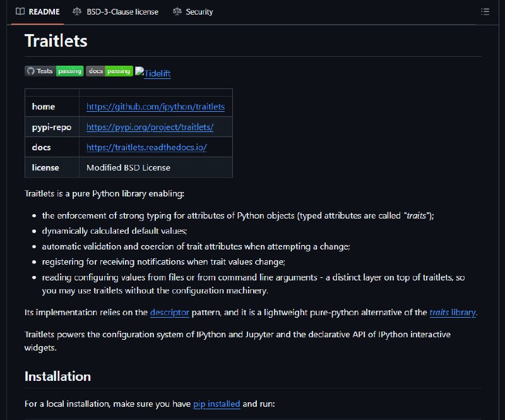Click the 'automatic validation and coercion' bullet

196,246
